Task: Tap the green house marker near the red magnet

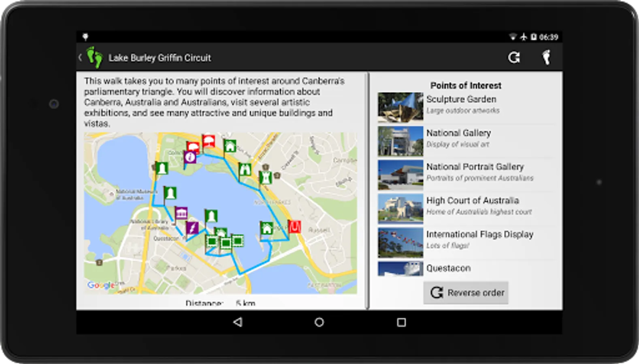Action: [266, 228]
